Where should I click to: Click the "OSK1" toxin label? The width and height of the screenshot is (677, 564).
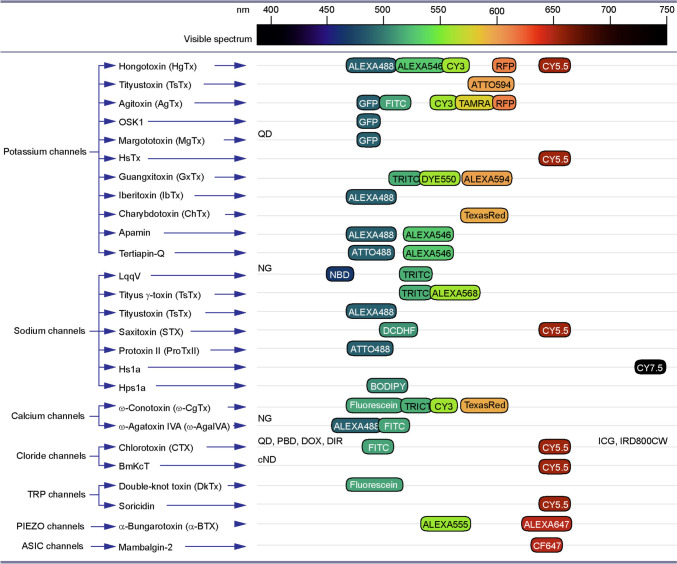tap(131, 122)
